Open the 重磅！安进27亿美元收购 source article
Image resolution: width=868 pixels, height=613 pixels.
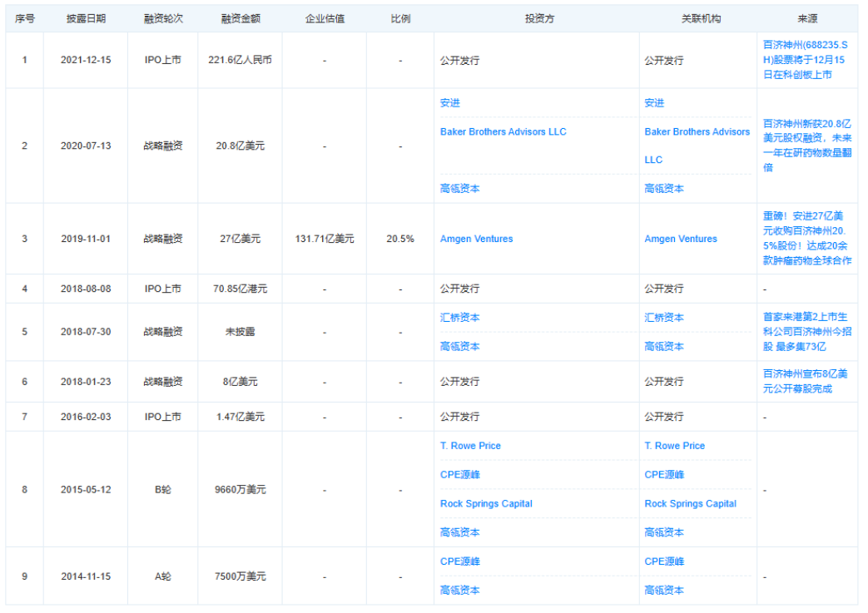click(x=806, y=238)
